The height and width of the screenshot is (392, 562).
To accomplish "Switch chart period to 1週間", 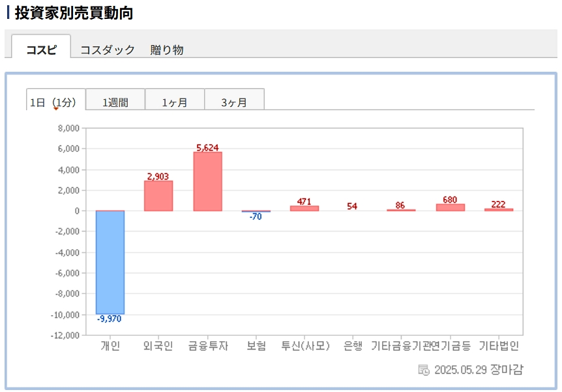I will (115, 102).
